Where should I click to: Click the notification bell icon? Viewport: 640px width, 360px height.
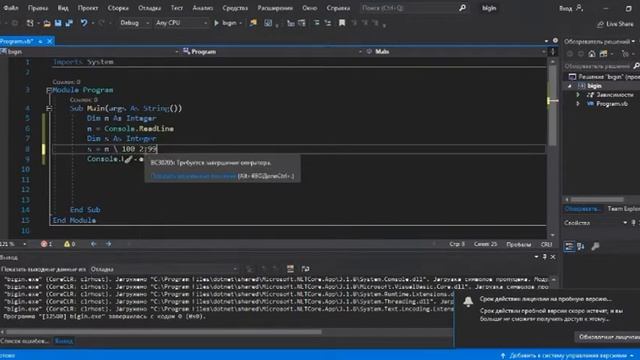point(468,302)
